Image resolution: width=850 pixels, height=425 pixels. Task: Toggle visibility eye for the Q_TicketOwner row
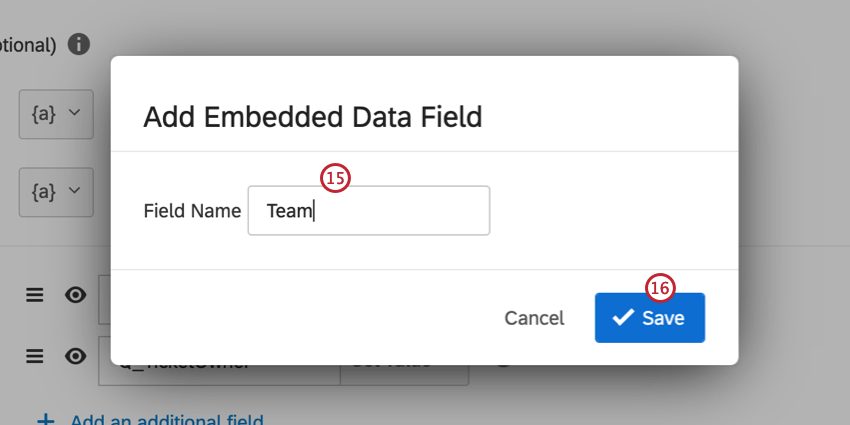(75, 355)
